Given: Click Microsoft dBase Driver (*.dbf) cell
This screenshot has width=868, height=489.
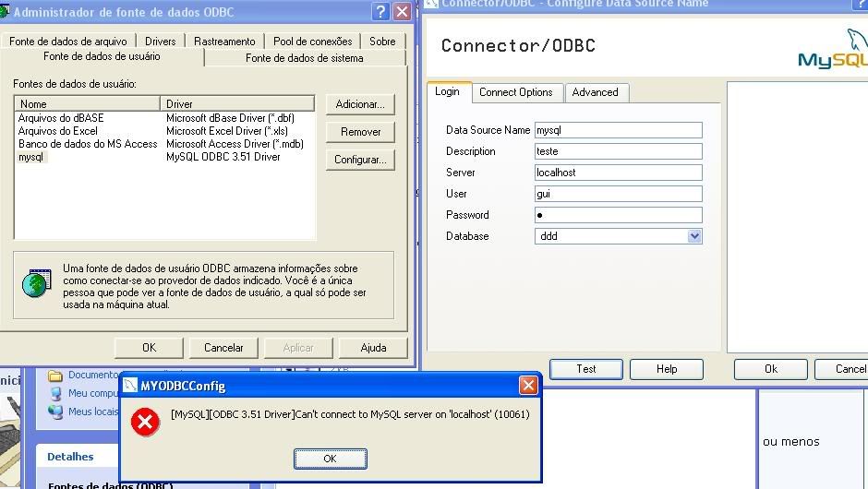Looking at the screenshot, I should (230, 118).
